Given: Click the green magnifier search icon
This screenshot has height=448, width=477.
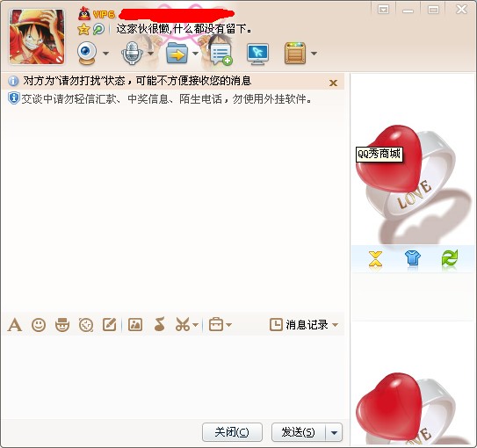Looking at the screenshot, I should 98,30.
